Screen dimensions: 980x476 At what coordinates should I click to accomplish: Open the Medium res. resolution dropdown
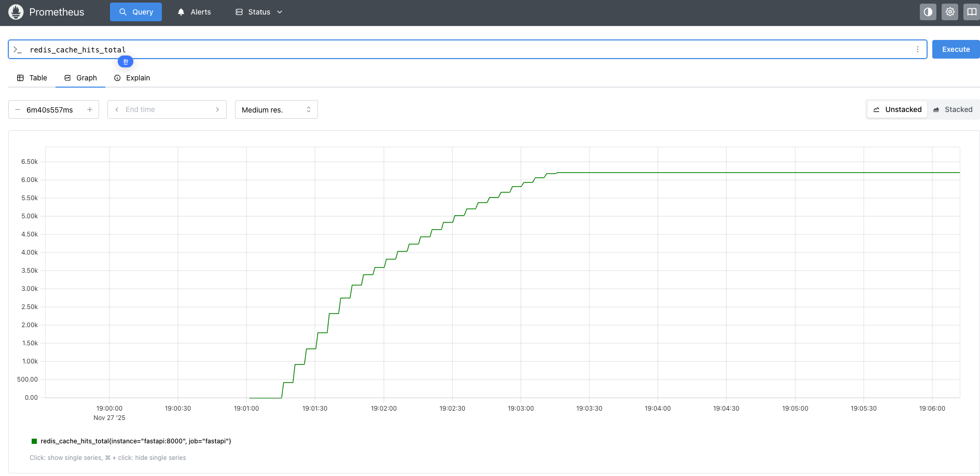(x=276, y=109)
